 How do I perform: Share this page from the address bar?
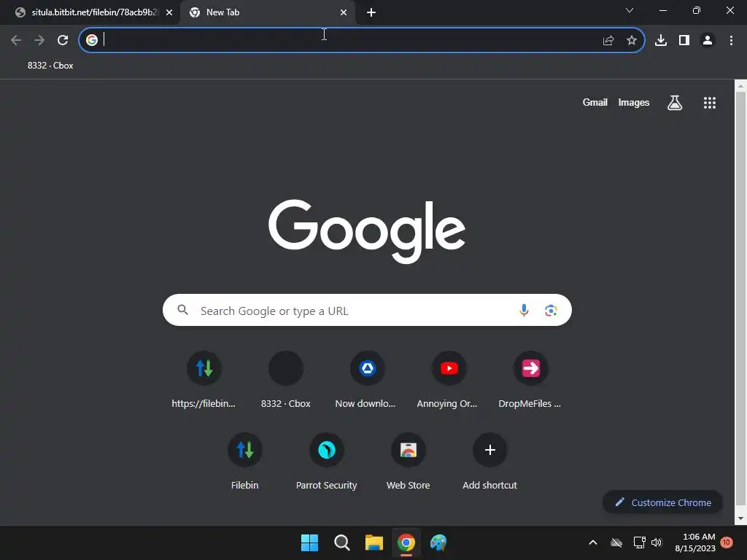[608, 41]
